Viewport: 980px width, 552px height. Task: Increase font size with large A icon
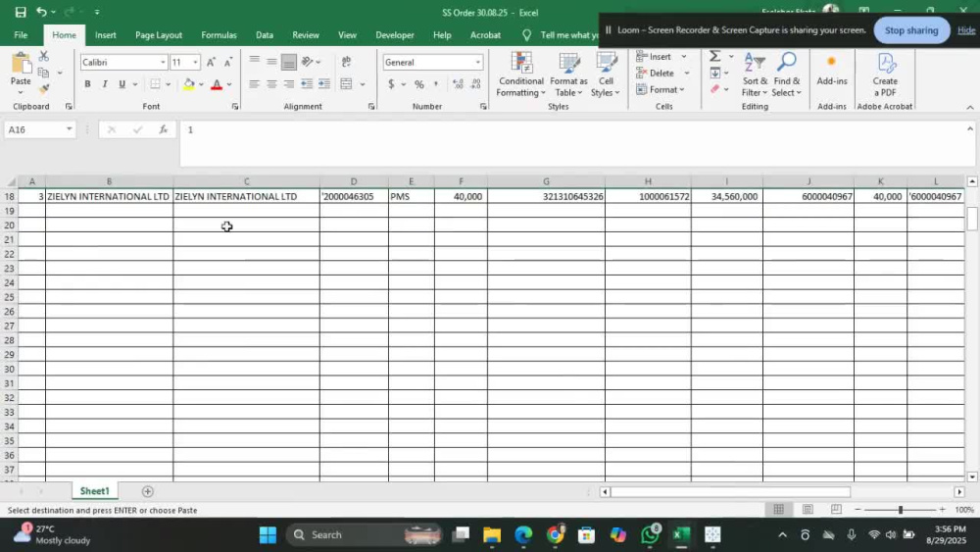[x=211, y=62]
